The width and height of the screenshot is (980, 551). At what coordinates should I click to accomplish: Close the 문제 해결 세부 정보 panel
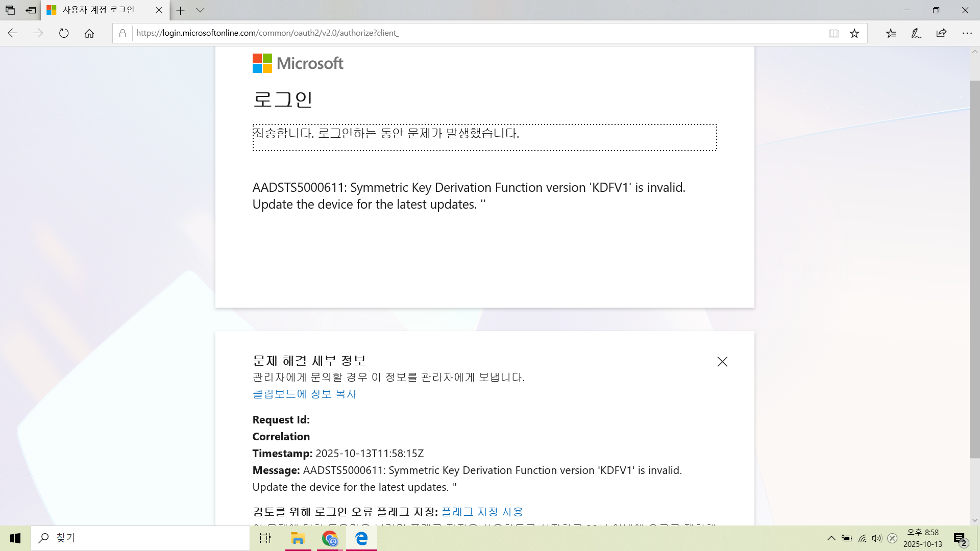coord(722,362)
